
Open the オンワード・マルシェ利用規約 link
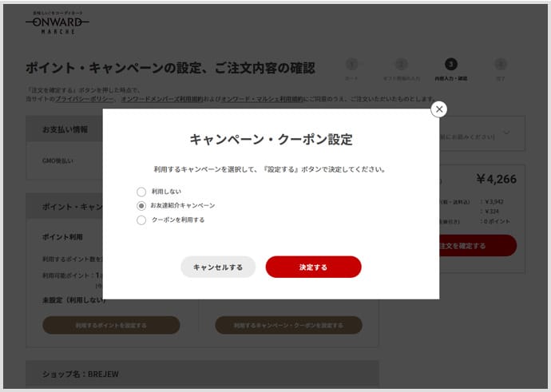point(262,99)
